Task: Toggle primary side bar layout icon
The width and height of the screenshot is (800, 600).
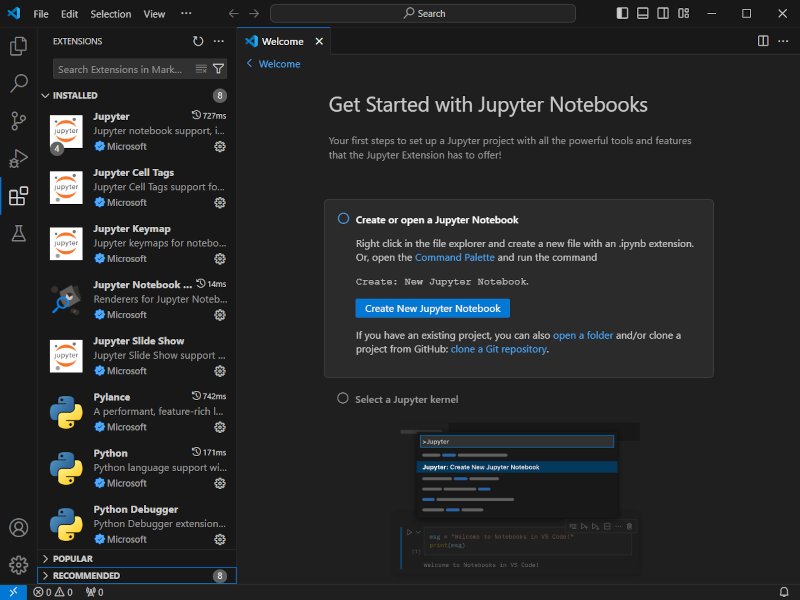Action: [622, 14]
